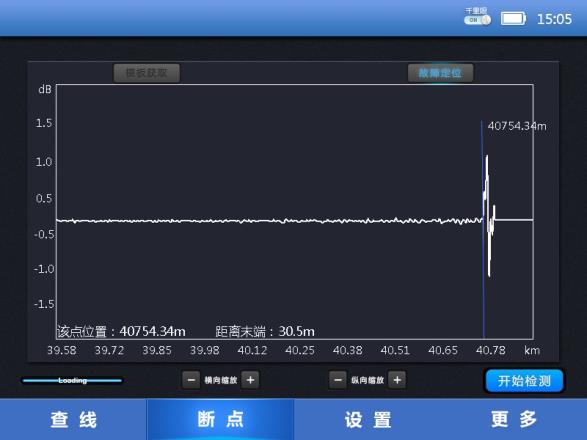Click the 开始检测 button

click(x=524, y=381)
